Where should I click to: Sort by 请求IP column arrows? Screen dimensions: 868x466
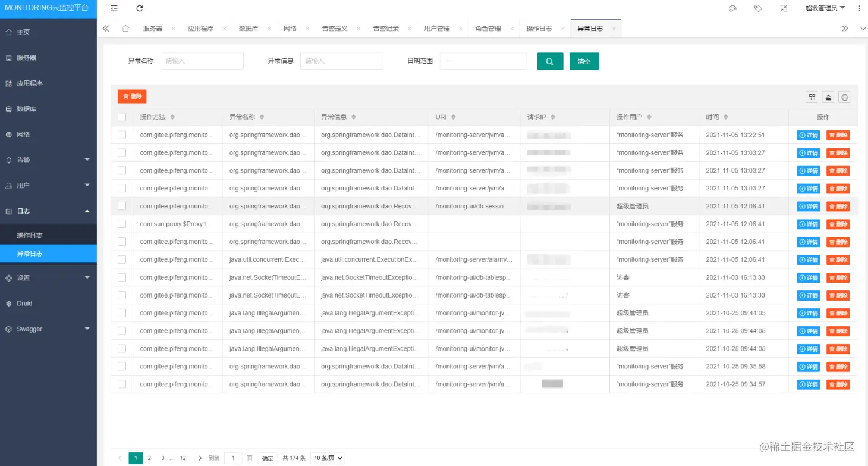[552, 117]
